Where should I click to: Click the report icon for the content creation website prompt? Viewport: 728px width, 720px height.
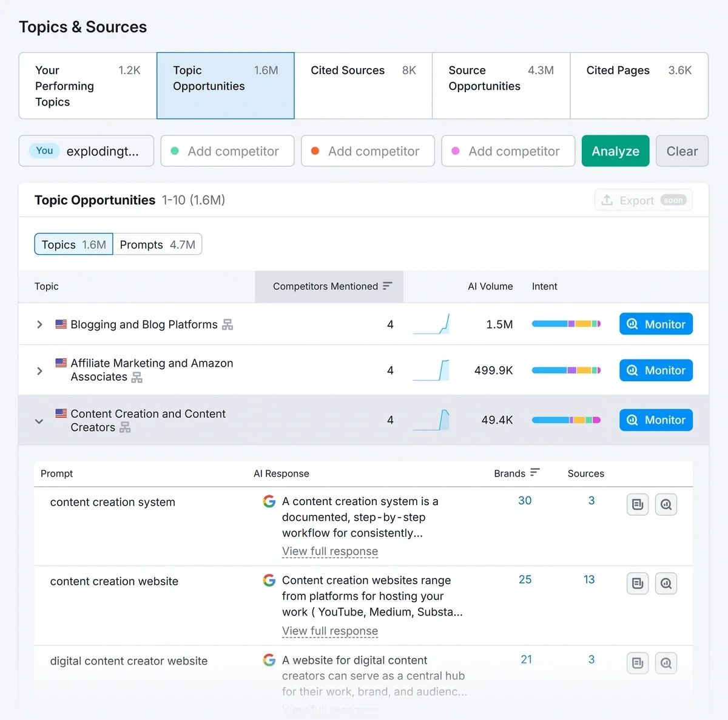(637, 583)
